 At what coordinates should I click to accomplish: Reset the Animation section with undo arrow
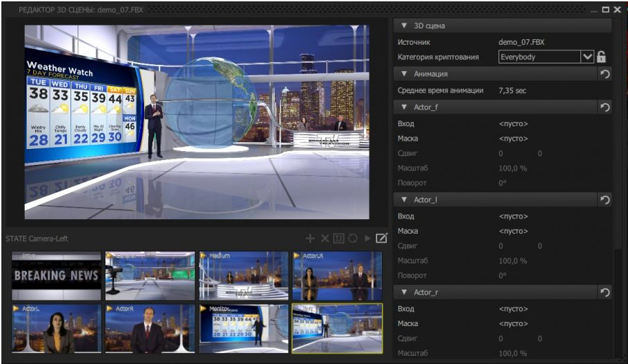(605, 74)
